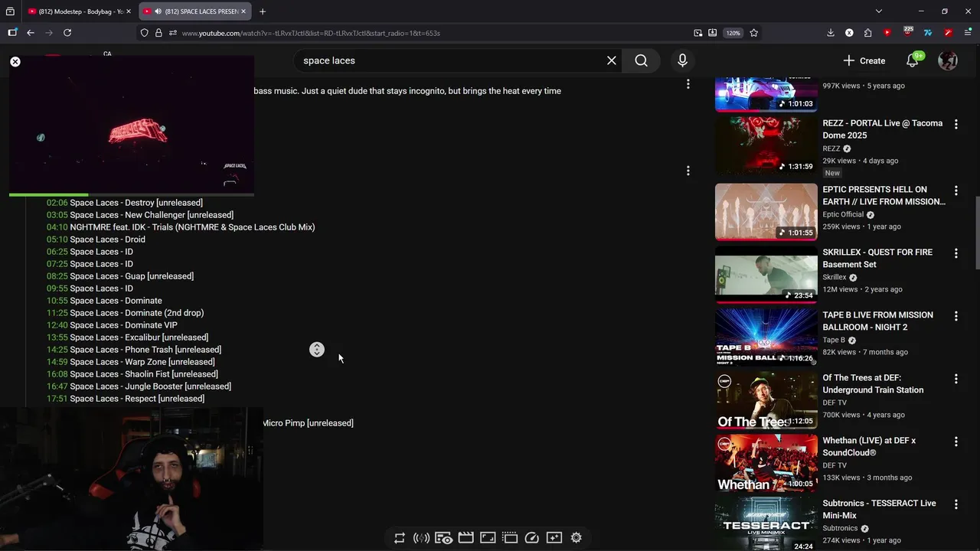The height and width of the screenshot is (551, 980).
Task: Open options for Subtronics TESSERACT video
Action: [x=955, y=504]
